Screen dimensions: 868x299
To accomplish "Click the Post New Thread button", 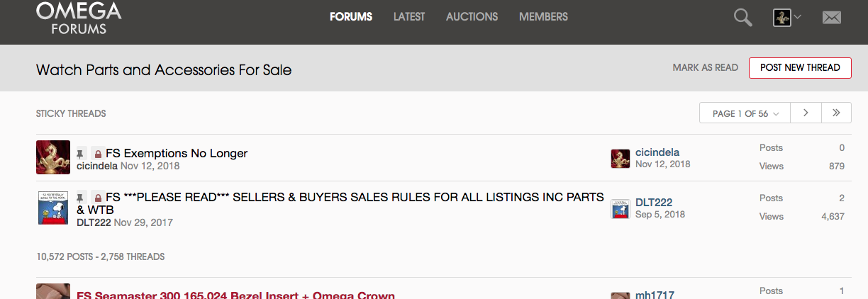I will (800, 68).
